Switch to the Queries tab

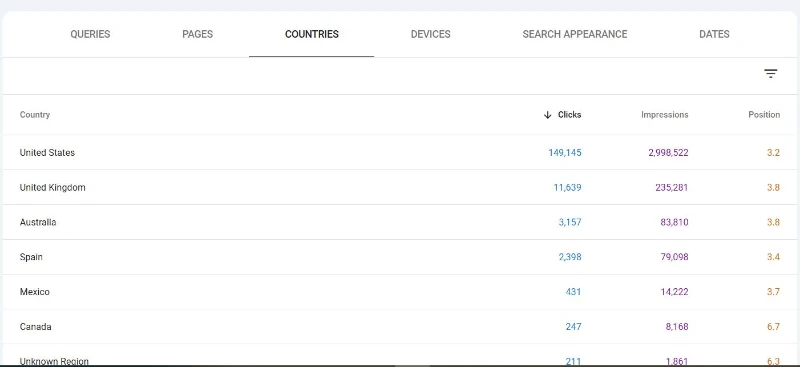pos(90,34)
